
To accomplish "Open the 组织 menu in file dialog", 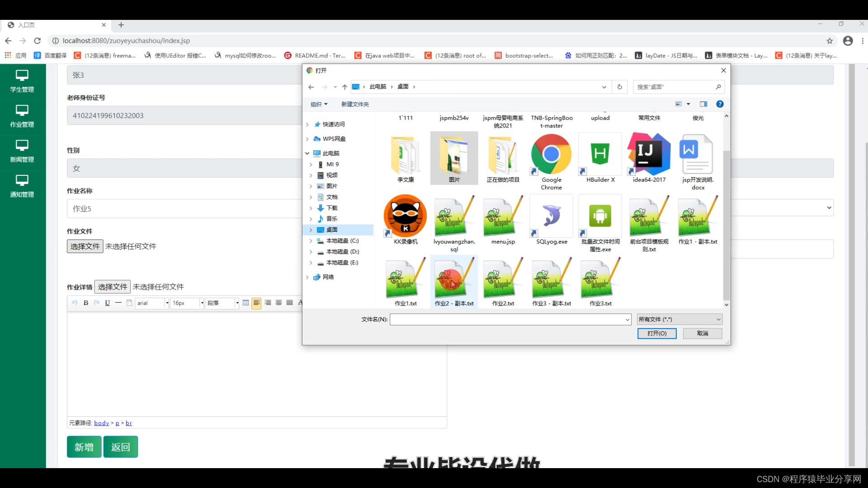I will tap(319, 104).
